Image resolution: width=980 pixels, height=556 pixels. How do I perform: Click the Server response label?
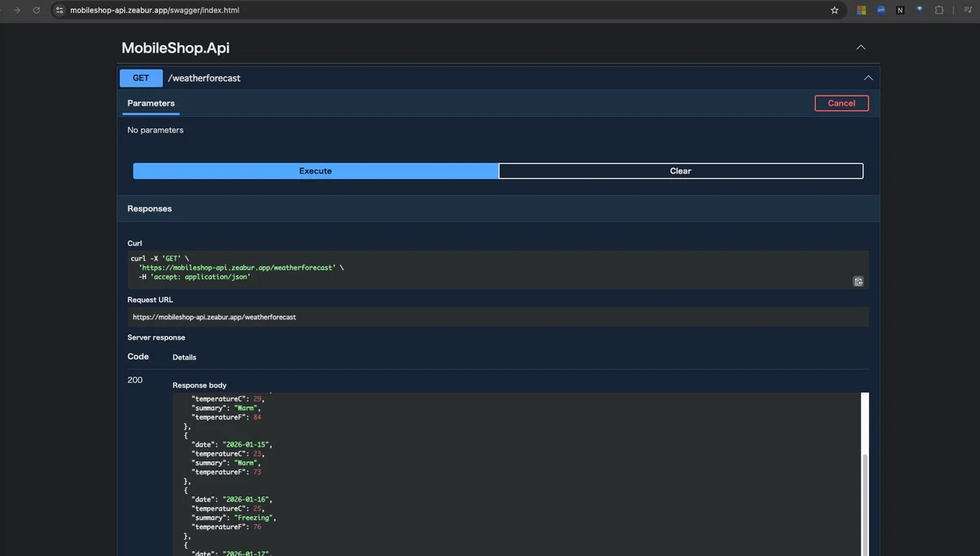tap(156, 337)
